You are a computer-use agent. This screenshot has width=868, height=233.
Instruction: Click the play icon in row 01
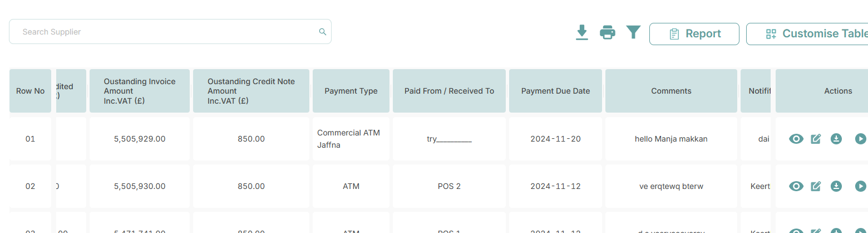coord(860,139)
